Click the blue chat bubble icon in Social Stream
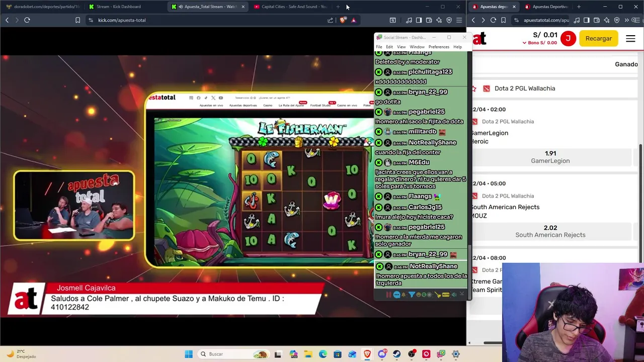The image size is (644, 362). tap(397, 295)
